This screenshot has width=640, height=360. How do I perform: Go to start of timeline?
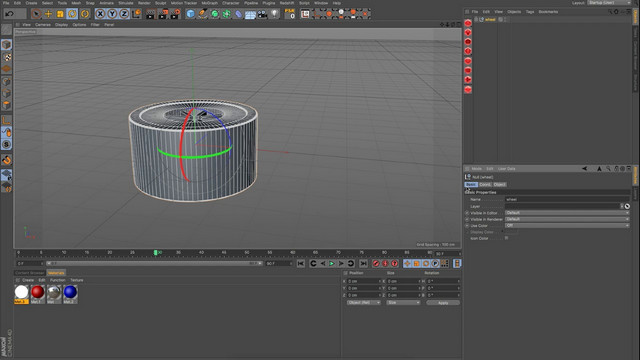301,264
